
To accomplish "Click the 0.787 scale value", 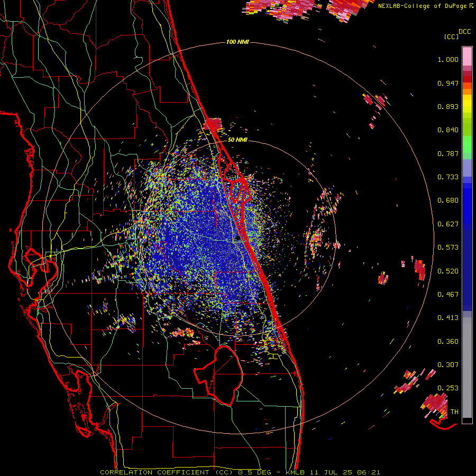I will [448, 153].
